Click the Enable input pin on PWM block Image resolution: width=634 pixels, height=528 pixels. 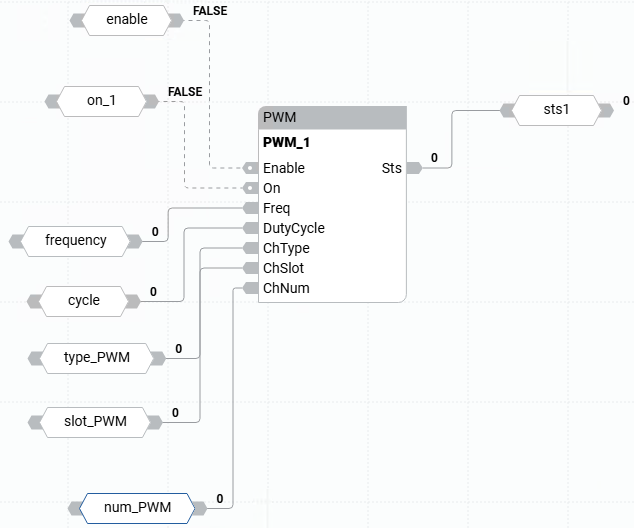pos(251,168)
